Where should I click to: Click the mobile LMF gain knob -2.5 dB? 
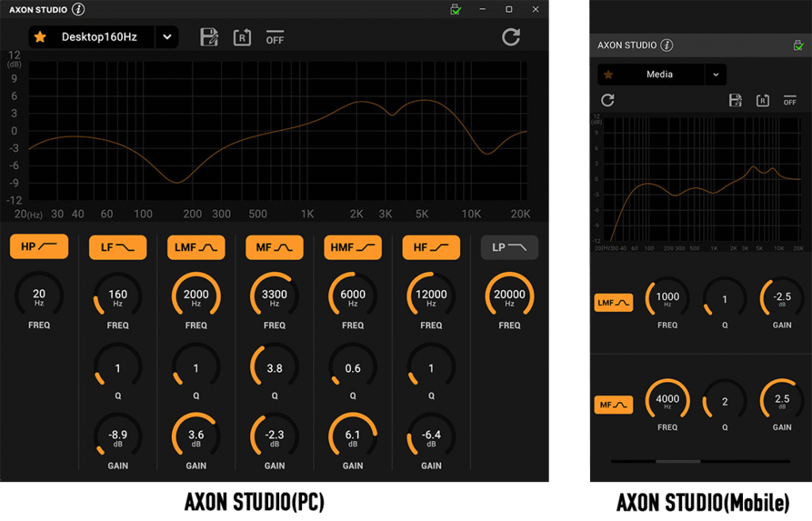(782, 298)
